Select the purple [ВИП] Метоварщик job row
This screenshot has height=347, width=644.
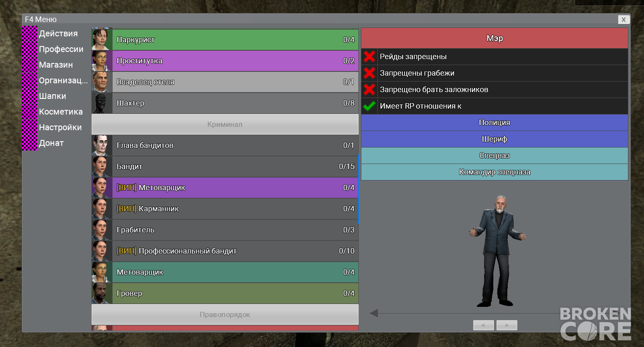pyautogui.click(x=225, y=188)
